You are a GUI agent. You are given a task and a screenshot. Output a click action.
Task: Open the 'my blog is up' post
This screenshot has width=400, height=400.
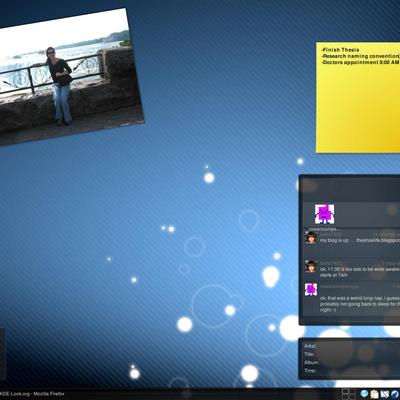pos(360,240)
